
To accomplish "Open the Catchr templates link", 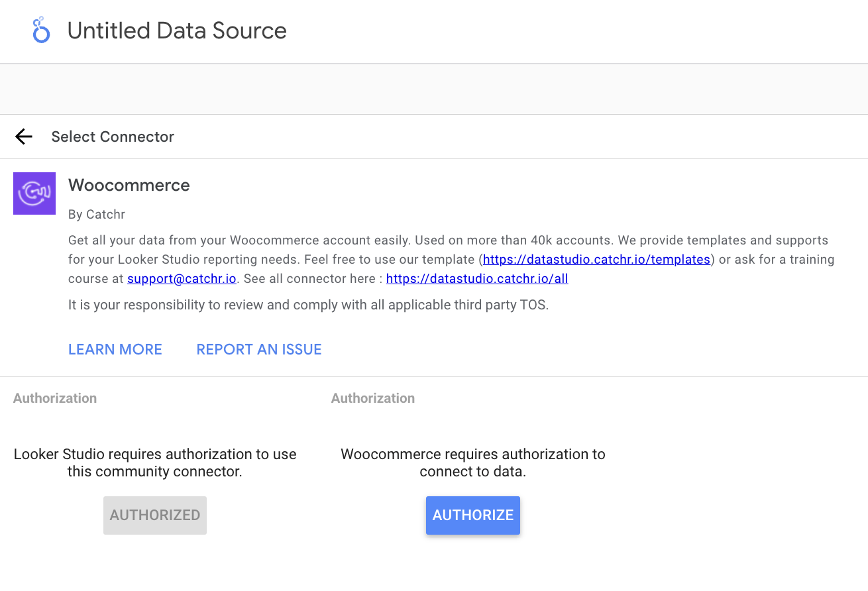I will pos(596,259).
